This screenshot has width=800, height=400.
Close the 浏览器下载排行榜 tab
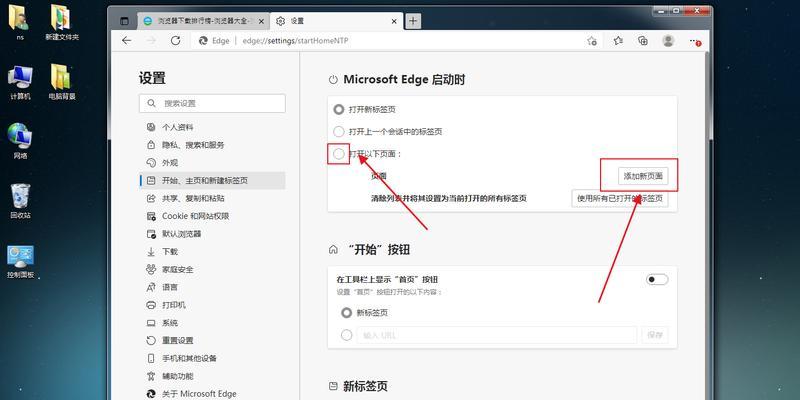pos(263,21)
